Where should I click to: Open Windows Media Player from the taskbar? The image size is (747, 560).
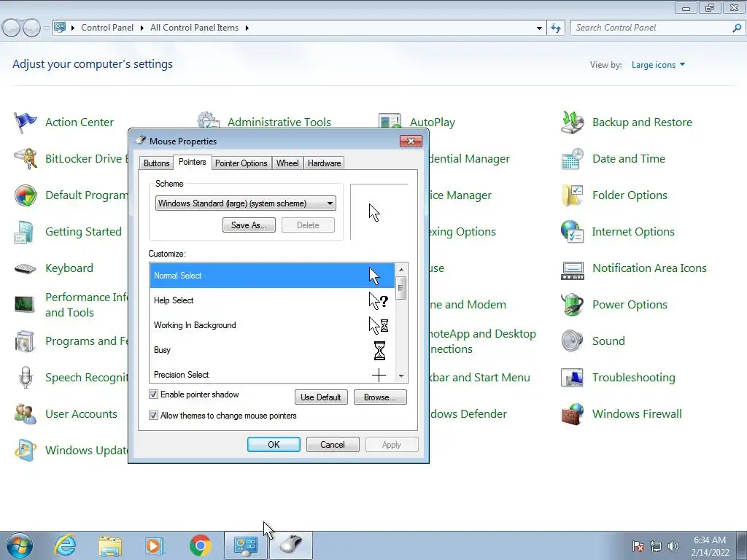tap(155, 545)
